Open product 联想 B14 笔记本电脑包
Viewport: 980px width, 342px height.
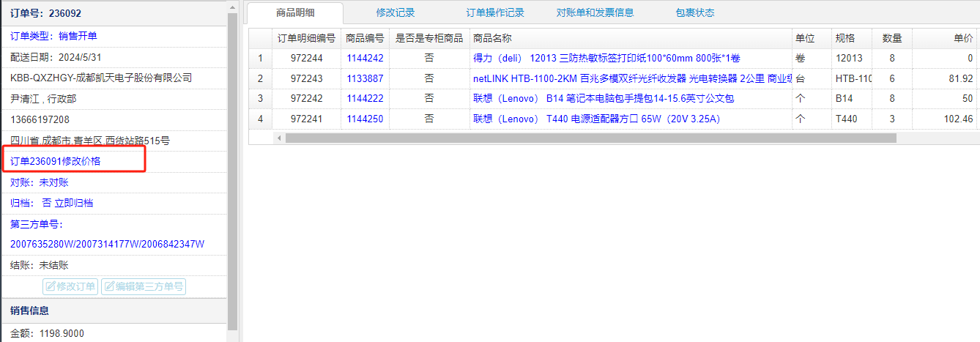tap(604, 98)
